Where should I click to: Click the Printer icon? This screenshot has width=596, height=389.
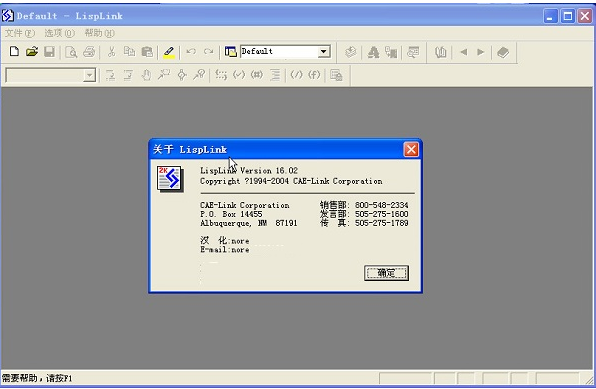[89, 51]
